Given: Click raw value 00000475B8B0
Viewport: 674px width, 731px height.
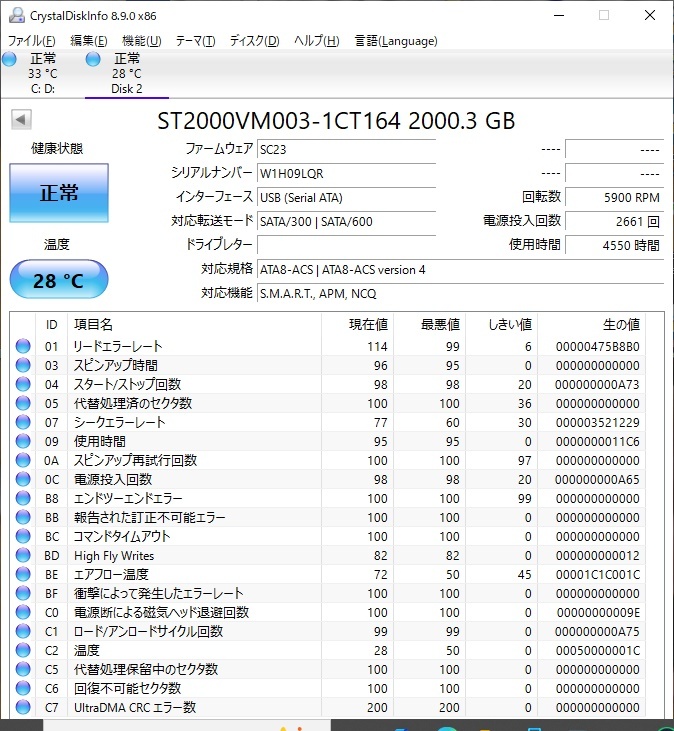Looking at the screenshot, I should point(598,347).
